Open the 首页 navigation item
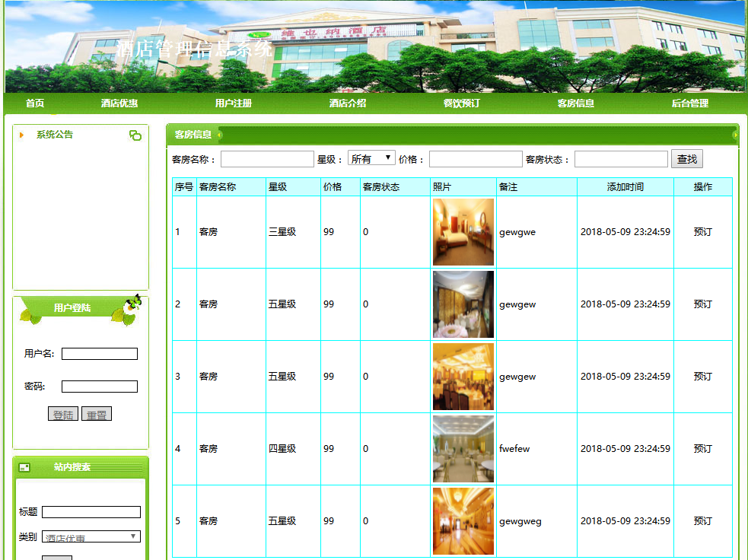This screenshot has height=560, width=748. click(35, 103)
